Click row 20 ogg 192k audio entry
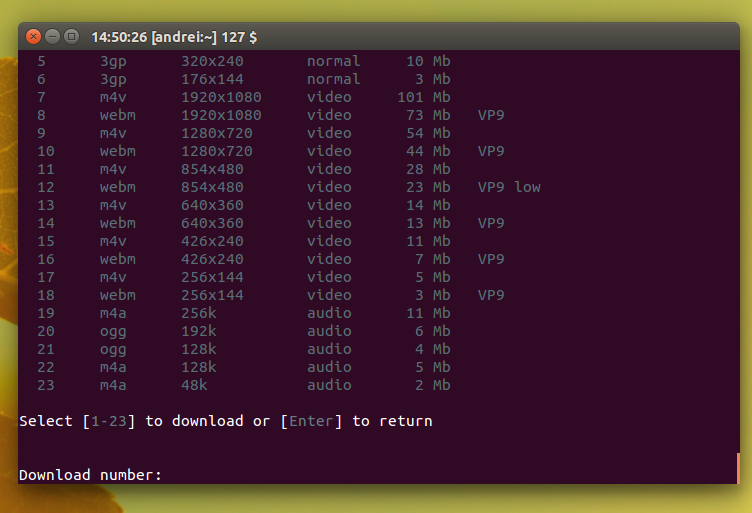The width and height of the screenshot is (752, 513). [198, 331]
